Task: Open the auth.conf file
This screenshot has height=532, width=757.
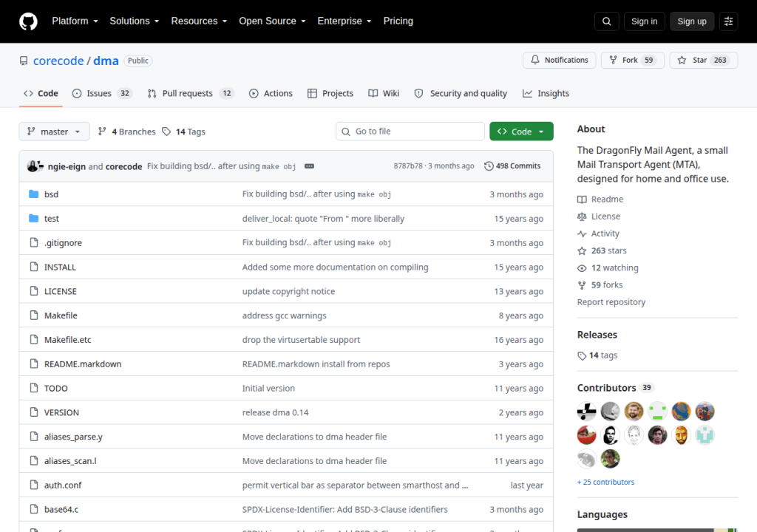Action: coord(63,485)
